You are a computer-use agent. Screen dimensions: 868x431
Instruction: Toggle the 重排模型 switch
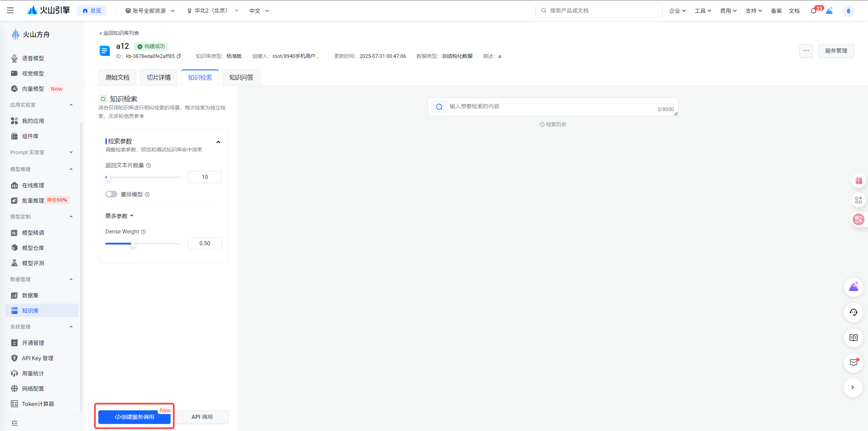tap(111, 194)
